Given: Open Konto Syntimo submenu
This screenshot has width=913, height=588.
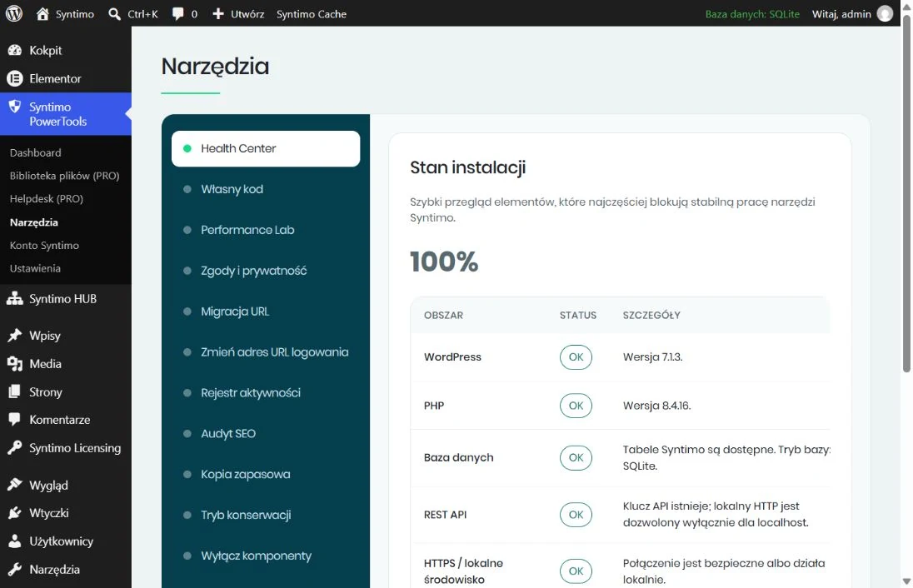Looking at the screenshot, I should 44,245.
